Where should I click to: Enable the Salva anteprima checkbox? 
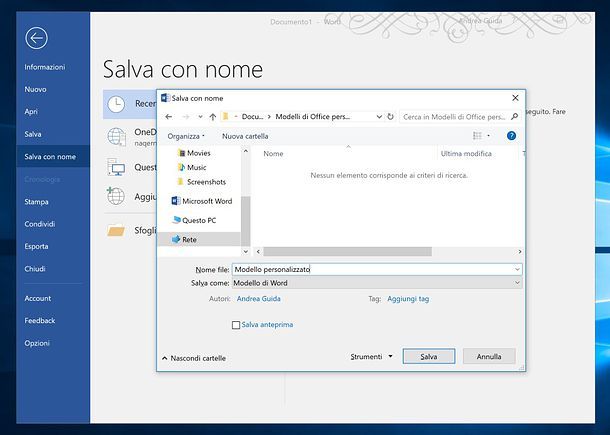pyautogui.click(x=236, y=325)
